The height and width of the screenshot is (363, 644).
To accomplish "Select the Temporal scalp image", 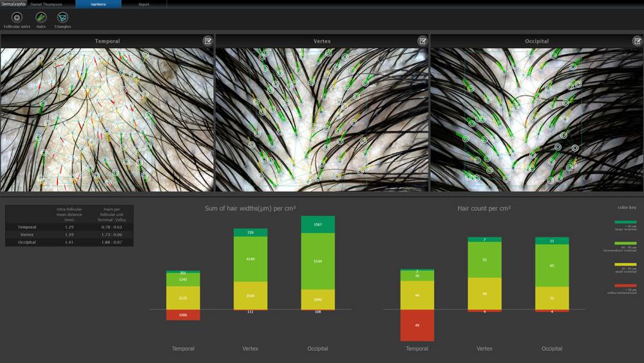I will pyautogui.click(x=107, y=120).
